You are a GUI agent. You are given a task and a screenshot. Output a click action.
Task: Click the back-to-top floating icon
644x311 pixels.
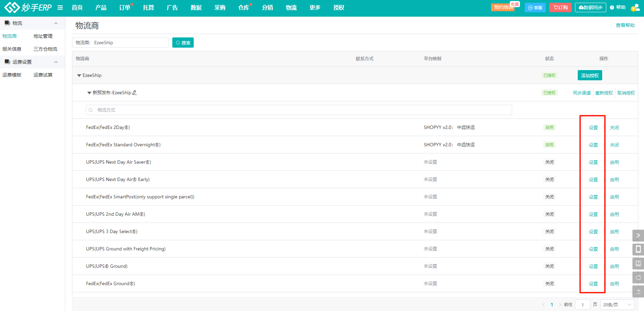click(638, 291)
